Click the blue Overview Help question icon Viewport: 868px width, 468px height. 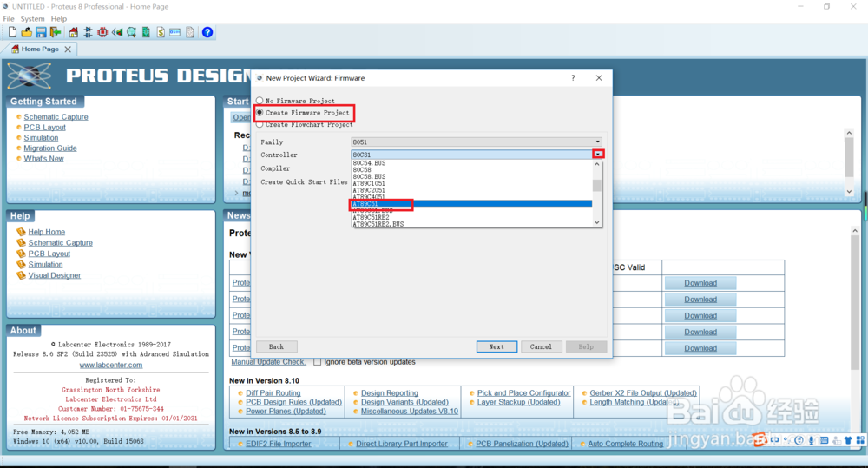tap(207, 32)
